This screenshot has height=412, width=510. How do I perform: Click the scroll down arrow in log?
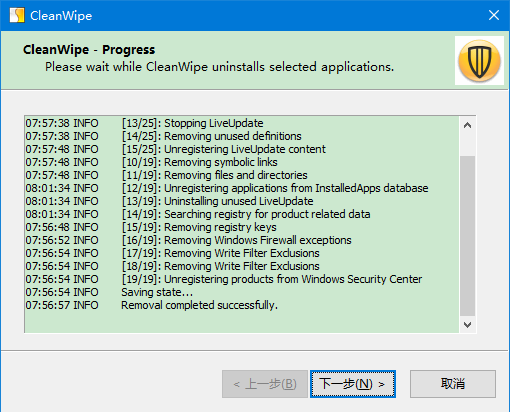click(x=467, y=325)
